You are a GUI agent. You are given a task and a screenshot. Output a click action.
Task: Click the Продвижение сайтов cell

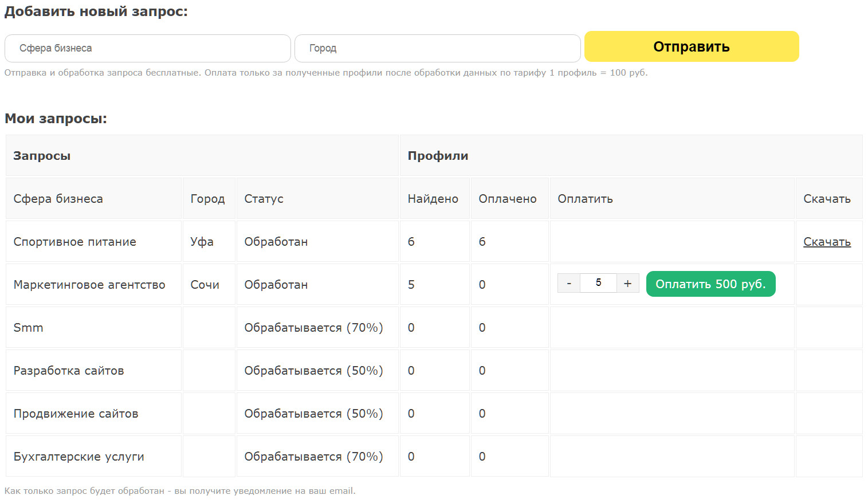coord(93,414)
